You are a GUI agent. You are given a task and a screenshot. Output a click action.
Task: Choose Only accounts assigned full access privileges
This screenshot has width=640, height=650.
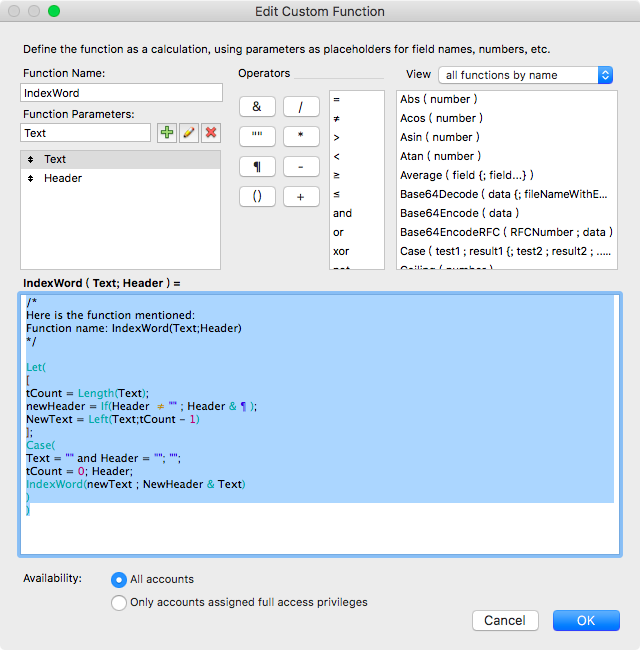pos(119,602)
